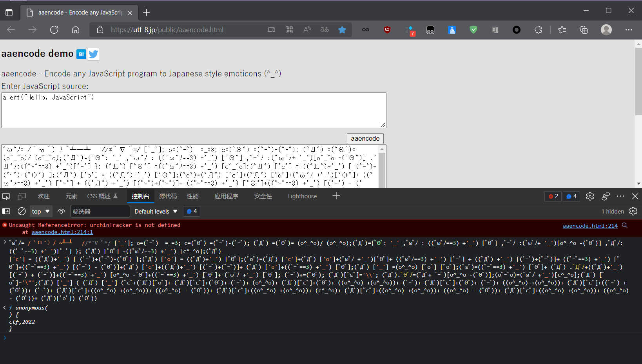Go to the browser home page
Image resolution: width=642 pixels, height=364 pixels.
click(x=76, y=30)
